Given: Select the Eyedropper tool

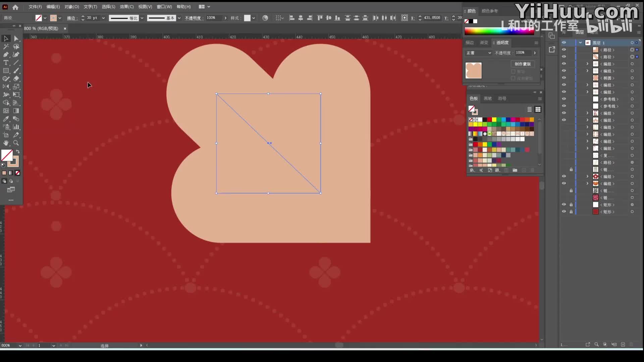Looking at the screenshot, I should [x=6, y=119].
